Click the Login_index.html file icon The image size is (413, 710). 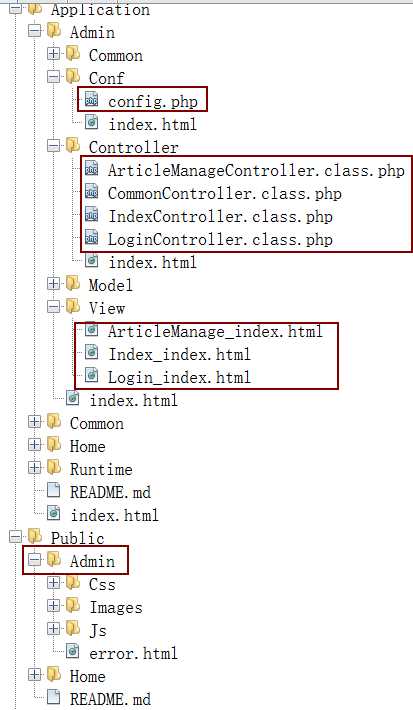[92, 375]
